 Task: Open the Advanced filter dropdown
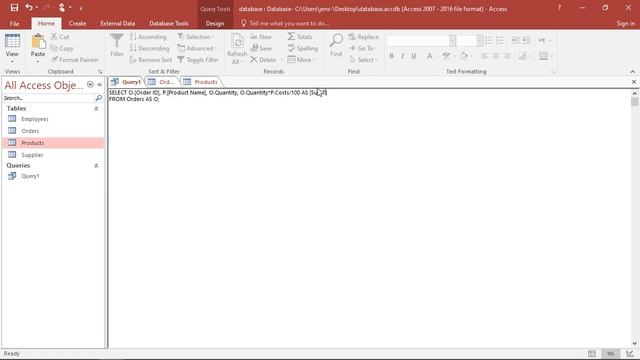pyautogui.click(x=197, y=48)
